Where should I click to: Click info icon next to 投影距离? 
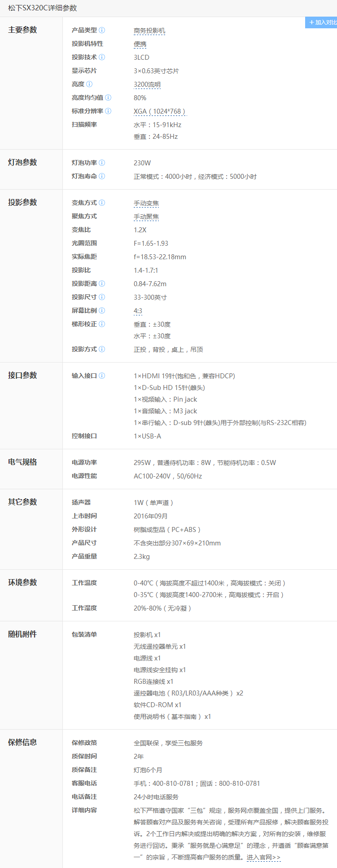(x=102, y=283)
